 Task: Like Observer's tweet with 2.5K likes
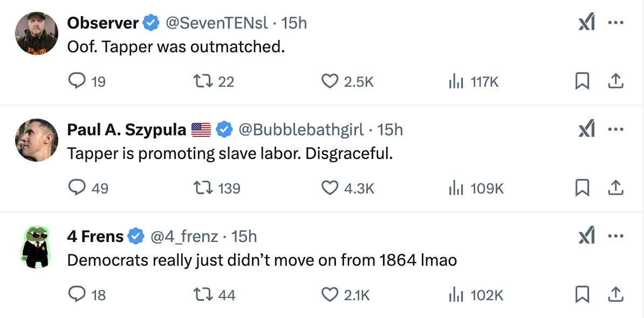(330, 81)
